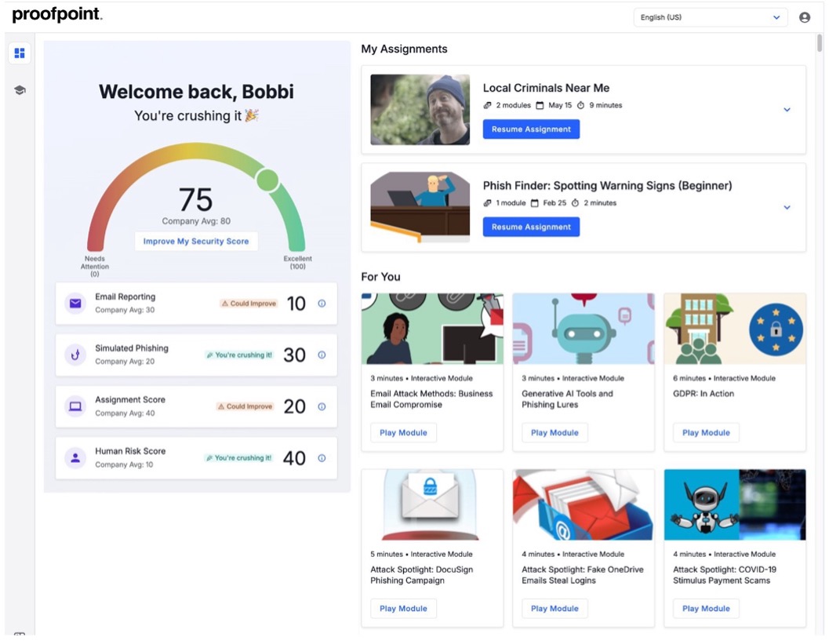Open the English (US) language dropdown
The height and width of the screenshot is (644, 829).
[710, 16]
